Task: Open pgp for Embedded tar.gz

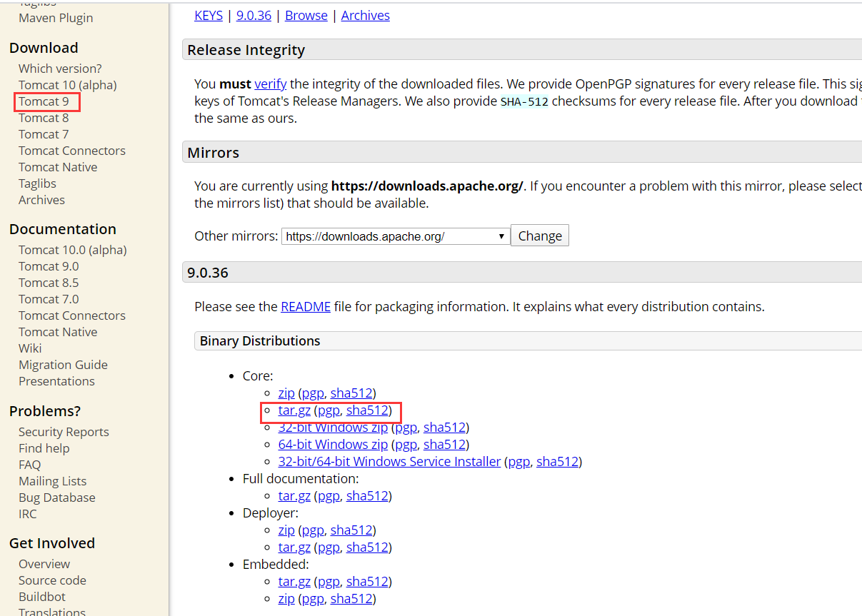Action: [329, 581]
